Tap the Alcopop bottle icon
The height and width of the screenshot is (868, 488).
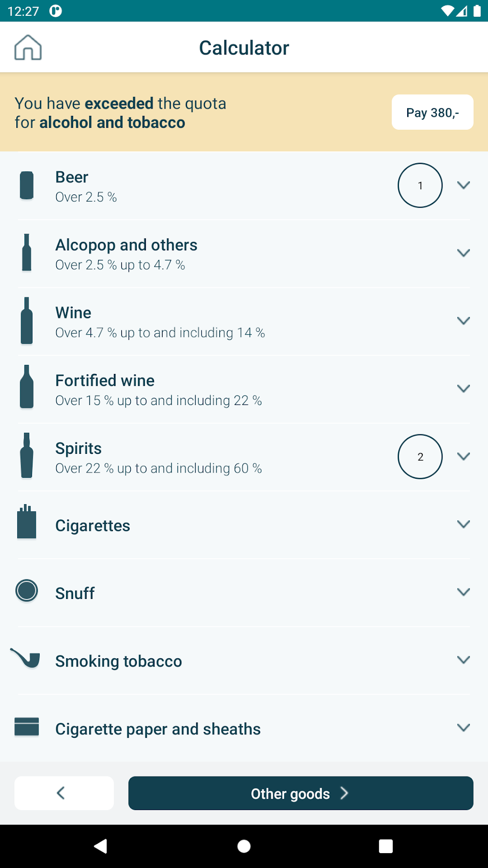(27, 253)
